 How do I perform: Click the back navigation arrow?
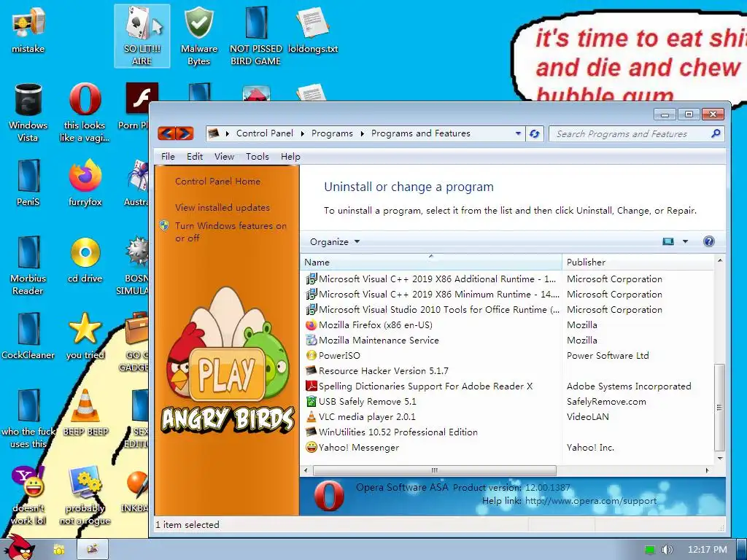pyautogui.click(x=166, y=133)
